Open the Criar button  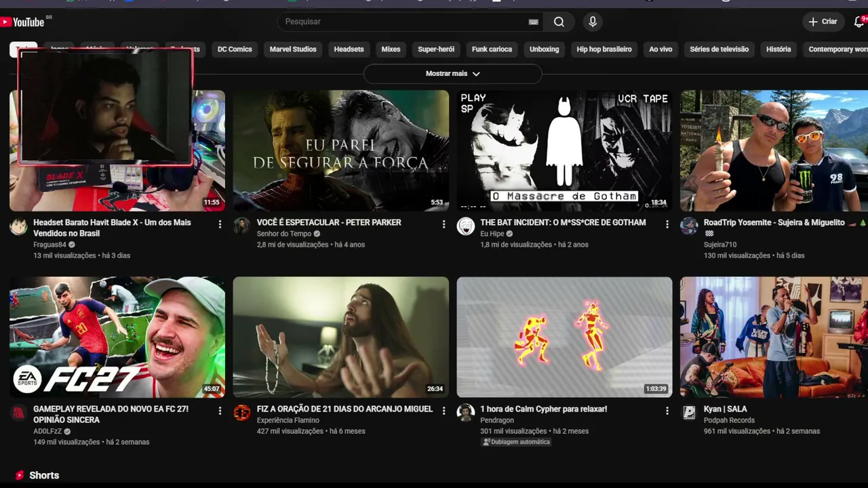coord(823,22)
